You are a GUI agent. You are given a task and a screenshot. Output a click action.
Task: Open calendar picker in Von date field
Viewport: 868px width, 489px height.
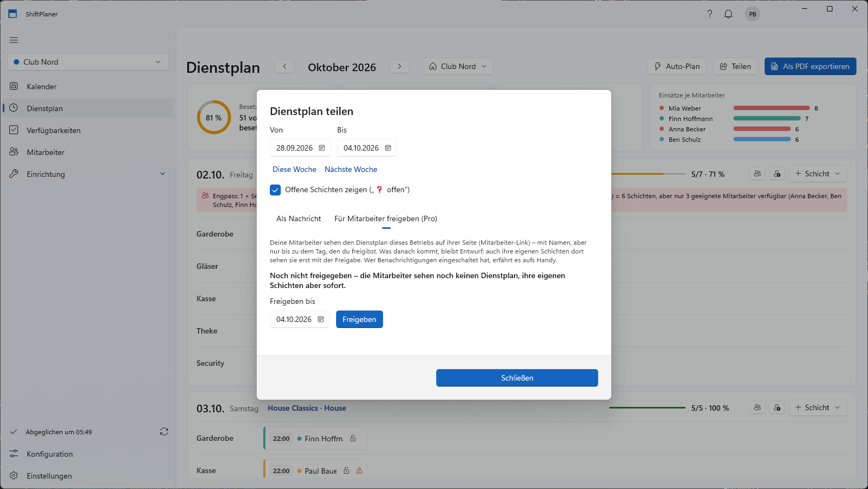click(x=322, y=148)
